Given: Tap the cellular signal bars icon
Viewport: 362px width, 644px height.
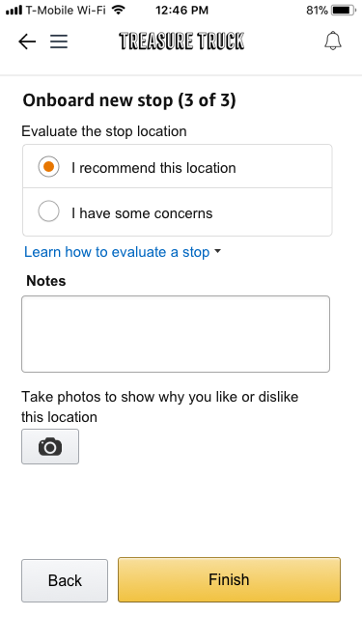Looking at the screenshot, I should pos(14,10).
